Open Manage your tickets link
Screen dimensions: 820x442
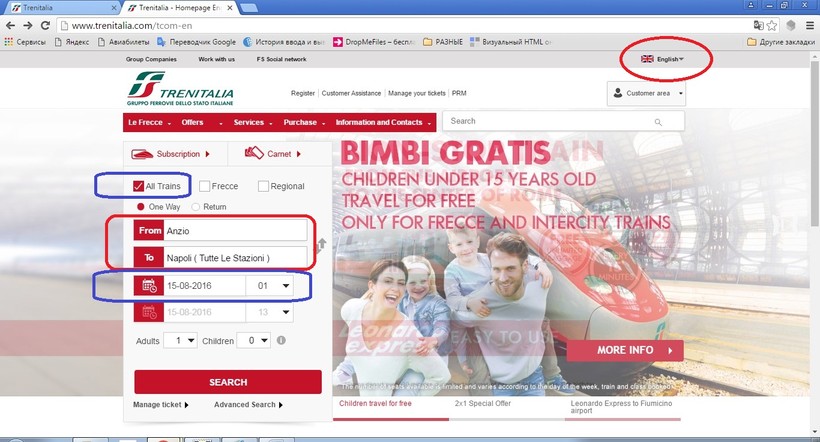pos(417,93)
